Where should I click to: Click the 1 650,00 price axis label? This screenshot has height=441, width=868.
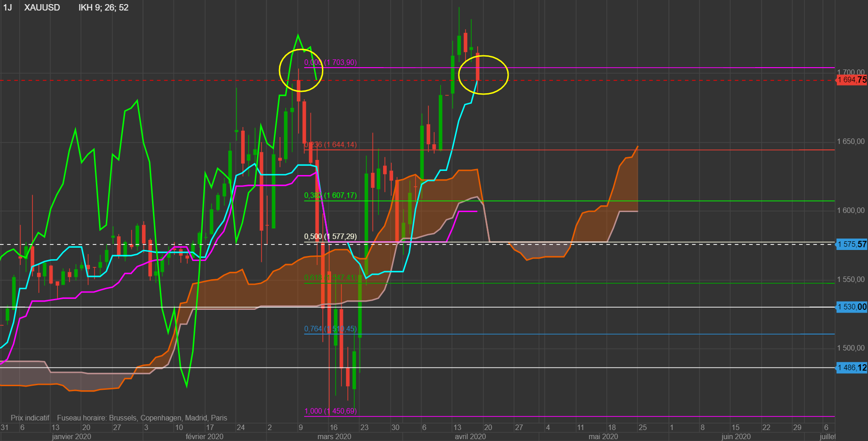(851, 142)
